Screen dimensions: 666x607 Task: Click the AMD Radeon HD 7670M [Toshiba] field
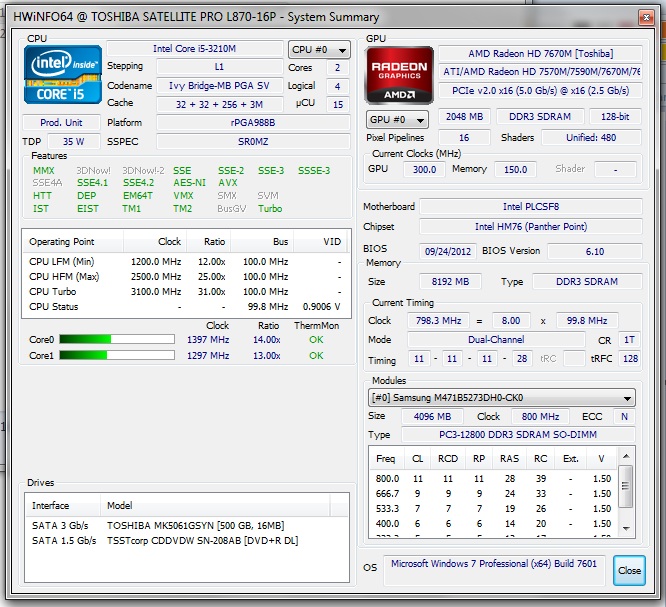pos(540,54)
